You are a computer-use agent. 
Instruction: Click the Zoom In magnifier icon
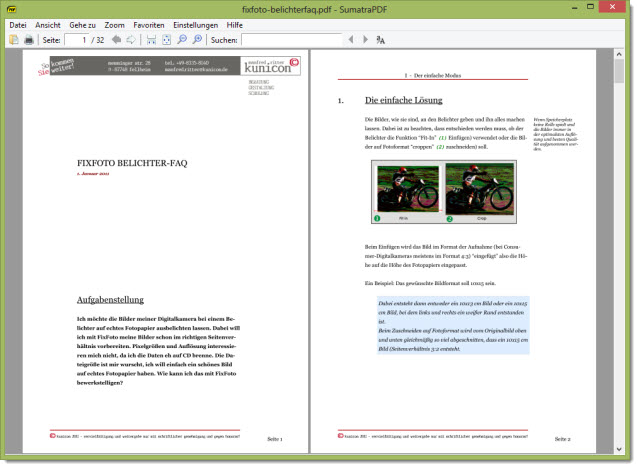[197, 39]
